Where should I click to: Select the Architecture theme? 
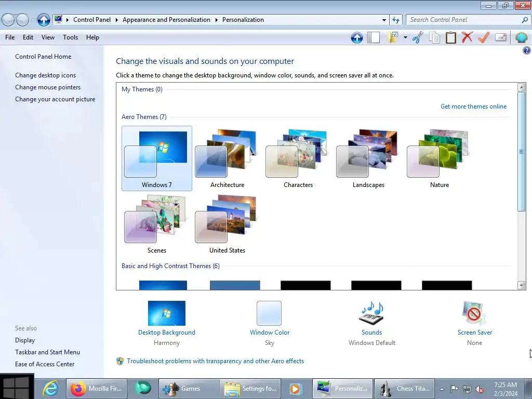click(x=228, y=158)
